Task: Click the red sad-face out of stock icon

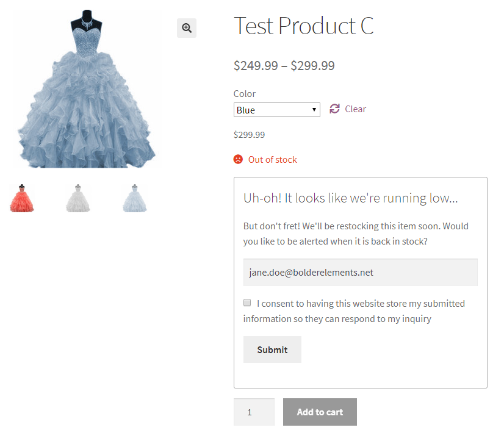Action: click(238, 159)
